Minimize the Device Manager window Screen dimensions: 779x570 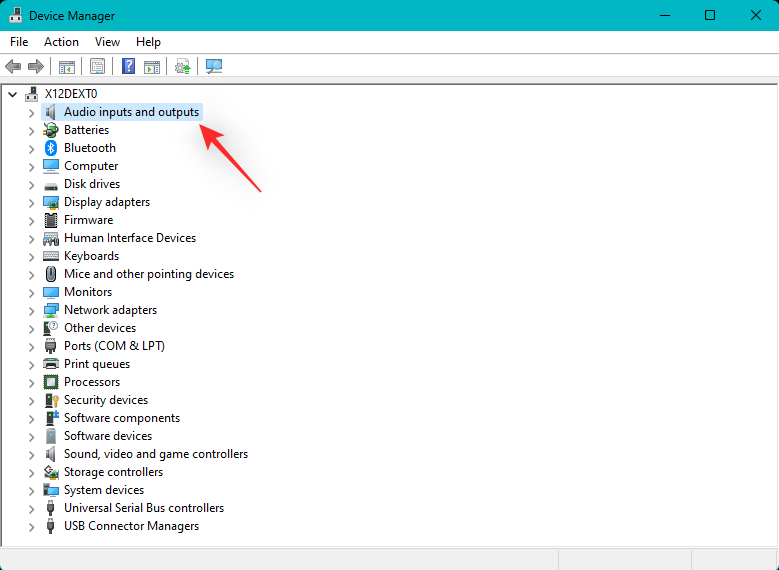(x=665, y=15)
